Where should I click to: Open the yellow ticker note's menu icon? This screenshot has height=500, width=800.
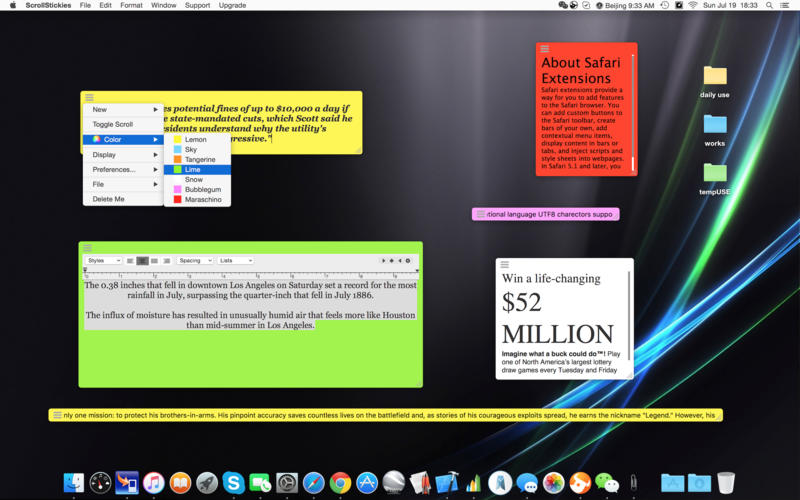click(57, 415)
